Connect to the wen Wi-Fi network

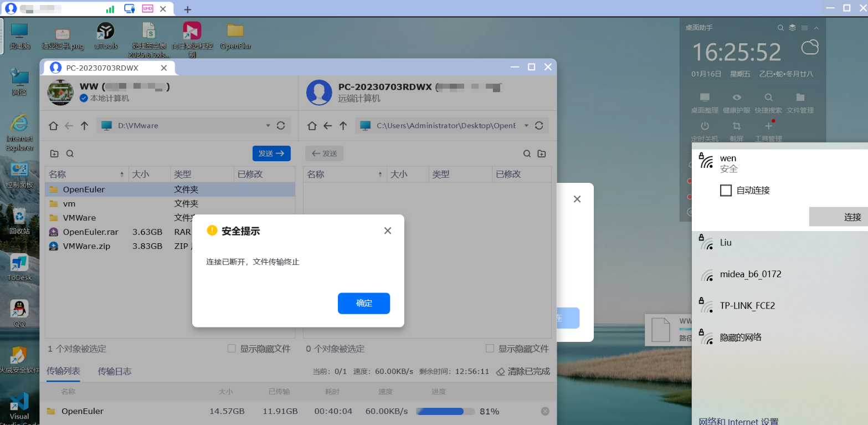click(838, 217)
